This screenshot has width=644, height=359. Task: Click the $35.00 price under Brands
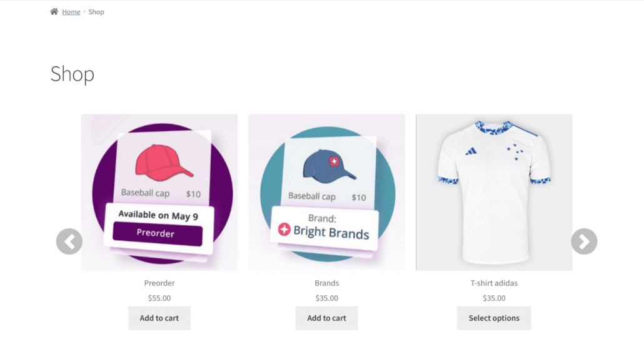[327, 298]
